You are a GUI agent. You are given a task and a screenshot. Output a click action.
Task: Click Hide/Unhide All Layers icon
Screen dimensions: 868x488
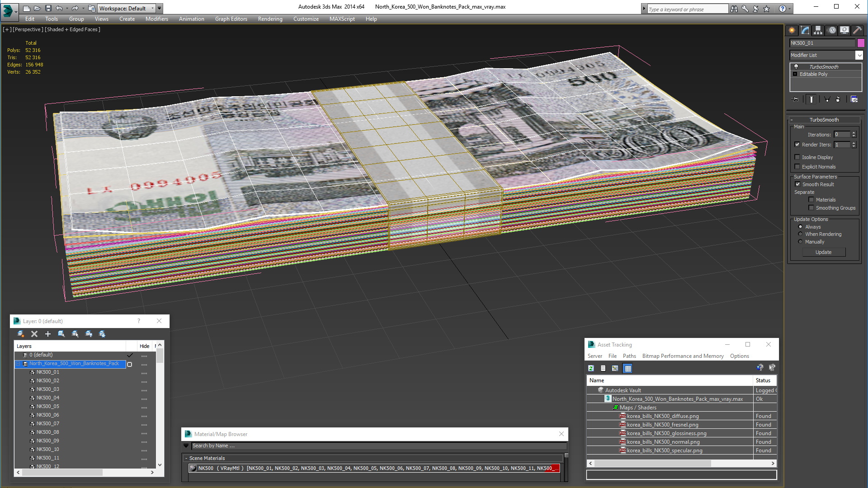click(89, 334)
